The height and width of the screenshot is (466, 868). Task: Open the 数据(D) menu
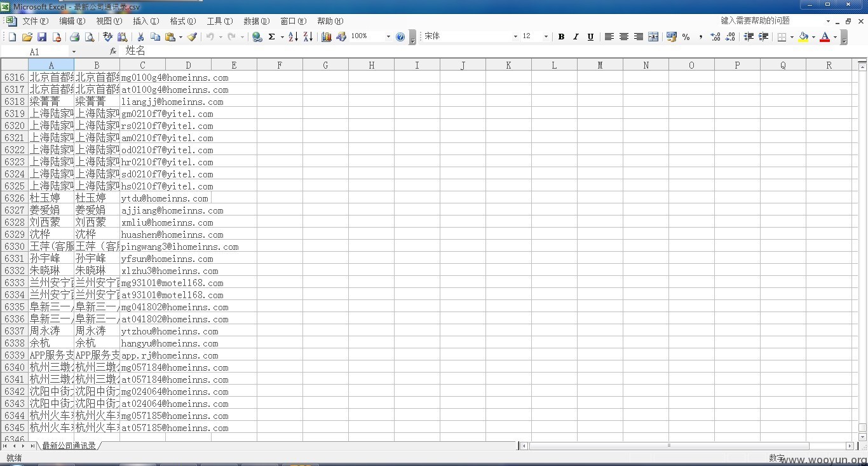257,21
